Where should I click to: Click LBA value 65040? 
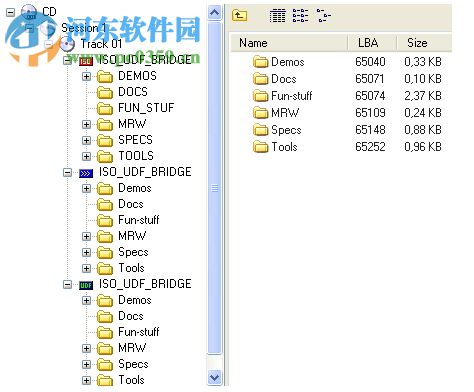(x=370, y=62)
